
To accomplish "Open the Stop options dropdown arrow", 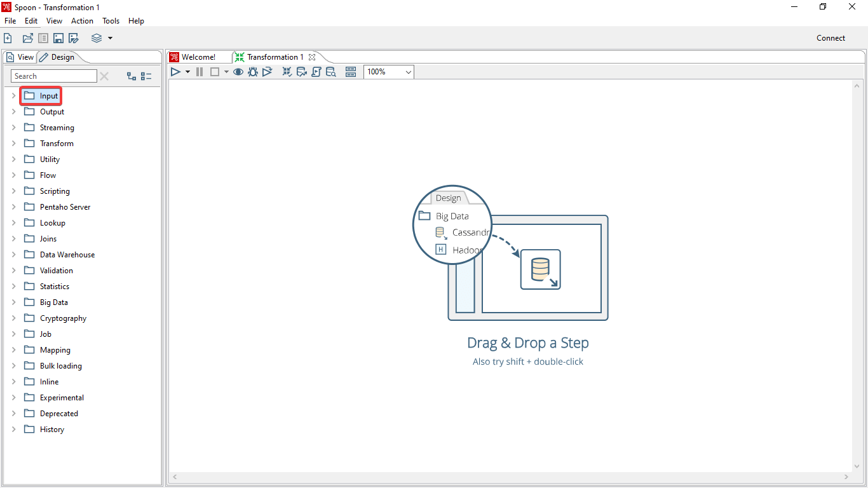I will coord(226,72).
